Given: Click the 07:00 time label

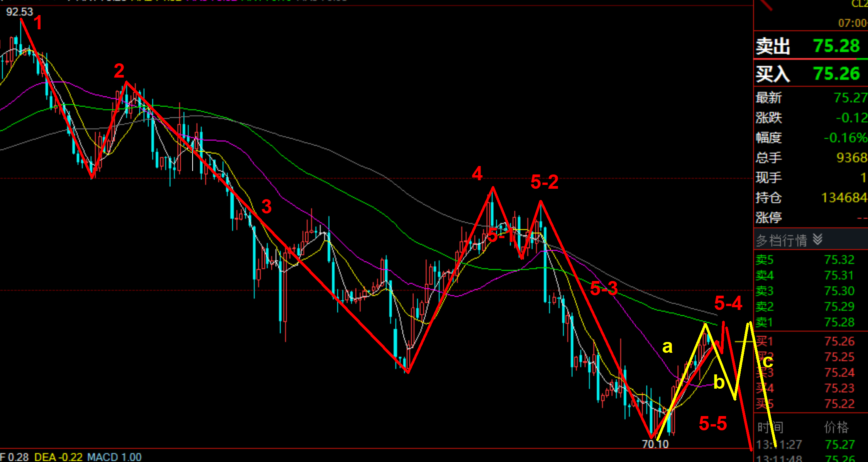Looking at the screenshot, I should [853, 23].
